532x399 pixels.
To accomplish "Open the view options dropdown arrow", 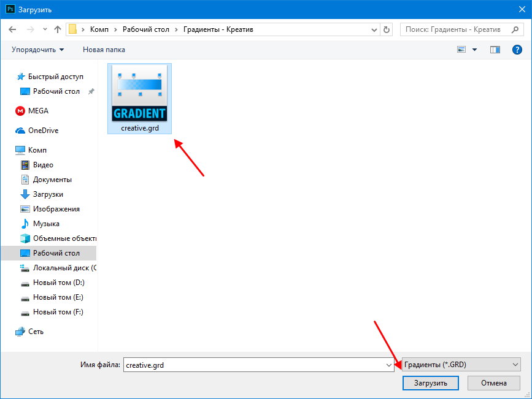I will 475,50.
